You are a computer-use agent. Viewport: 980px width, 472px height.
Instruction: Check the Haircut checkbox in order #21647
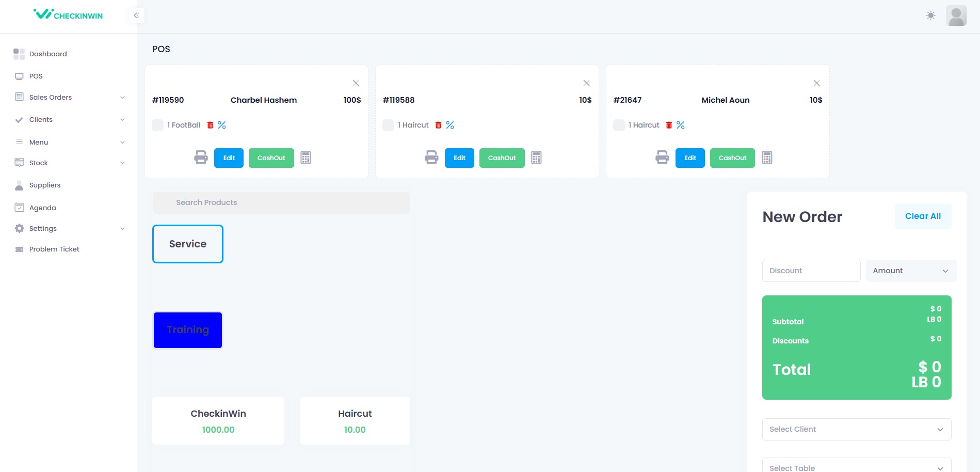(619, 125)
